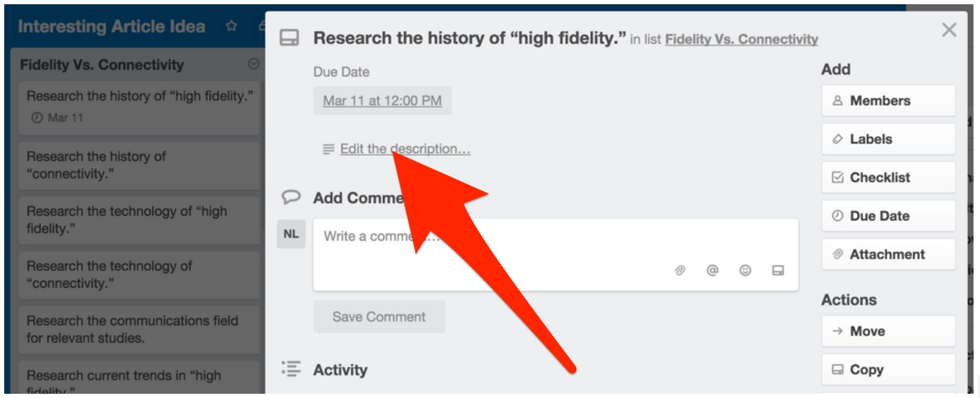Click the Save Comment button
Viewport: 980px width, 398px height.
[379, 317]
